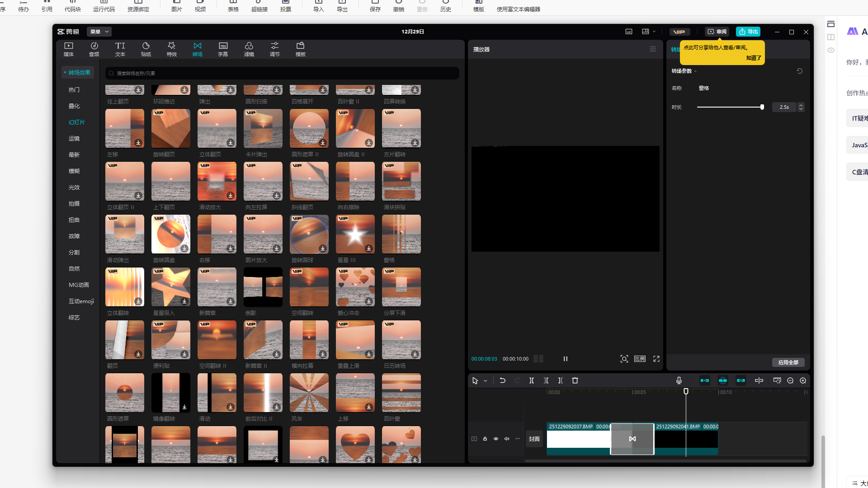Select the 星星 III transition thumbnail
This screenshot has height=488, width=868.
(x=355, y=234)
